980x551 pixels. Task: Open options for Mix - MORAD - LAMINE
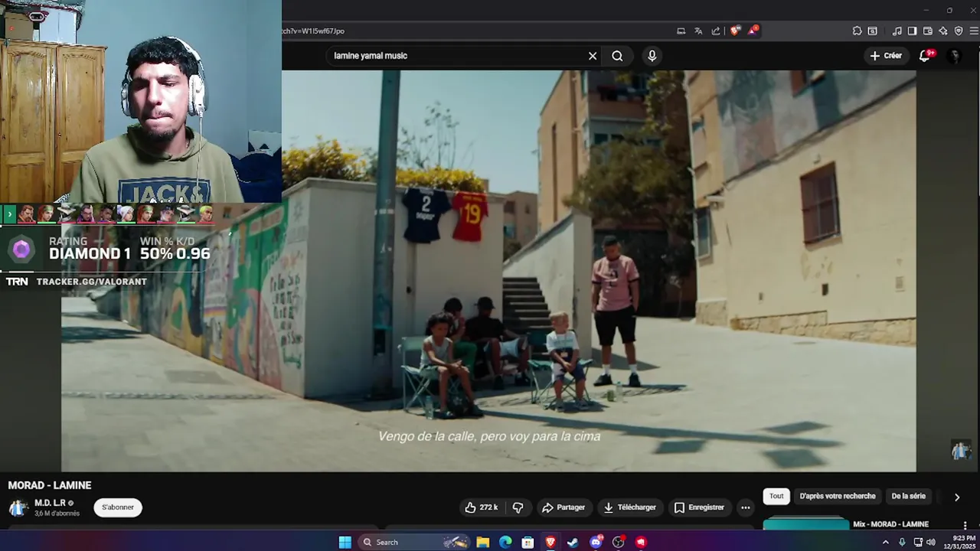[x=965, y=525]
